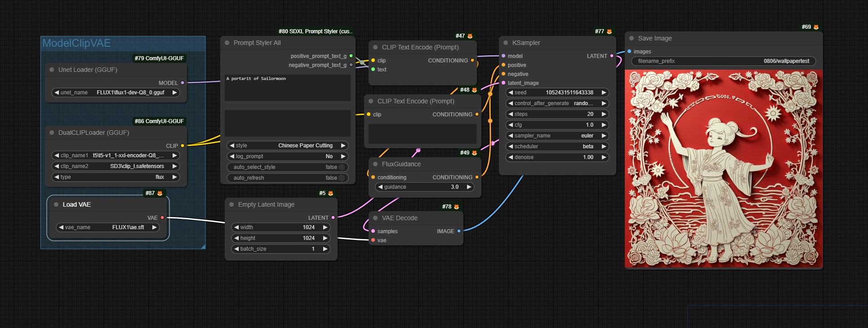This screenshot has width=868, height=328.
Task: Click the #80 SDXL Prompt Styler badge label
Action: click(316, 31)
